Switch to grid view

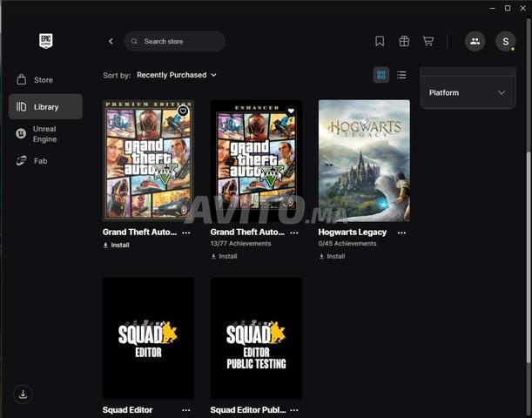pyautogui.click(x=381, y=75)
